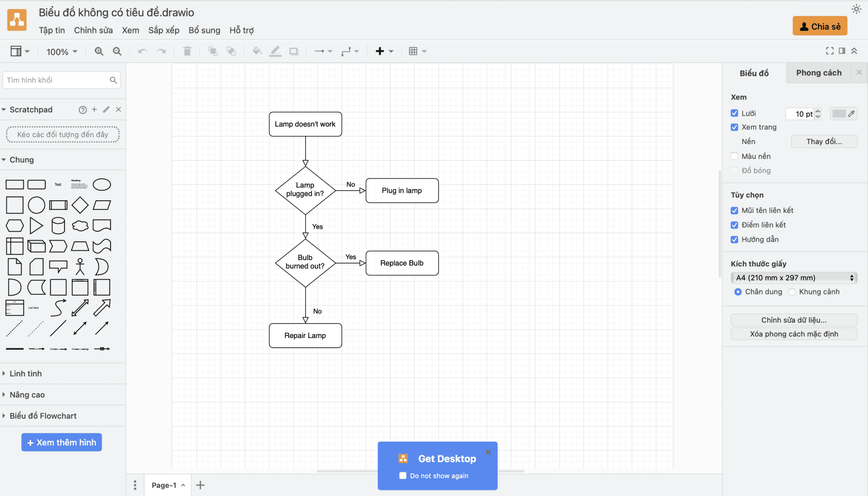Collapse the toolbar with double chevron icon
Screen dimensions: 868x496
coord(854,51)
